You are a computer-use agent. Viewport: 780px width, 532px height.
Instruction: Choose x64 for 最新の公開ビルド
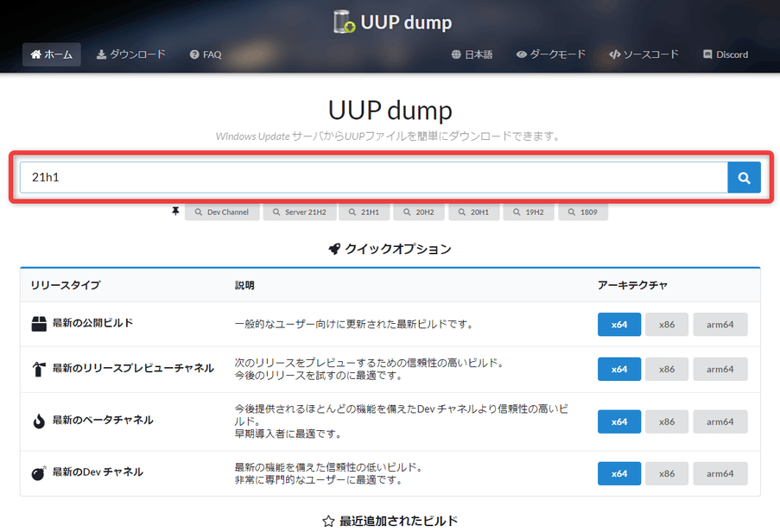[619, 325]
